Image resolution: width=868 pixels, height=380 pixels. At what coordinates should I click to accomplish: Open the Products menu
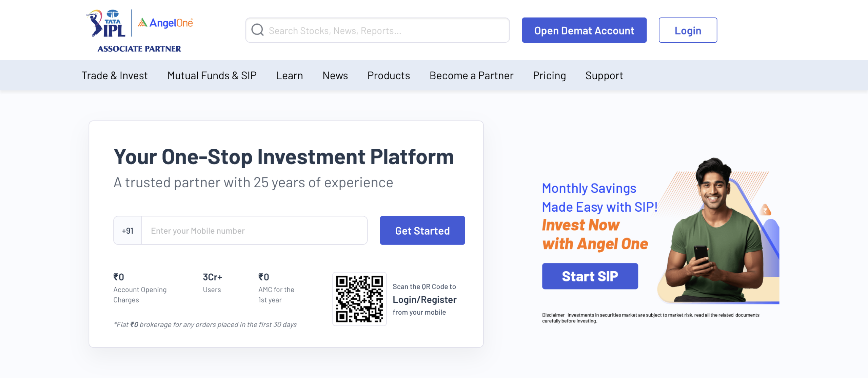[389, 76]
